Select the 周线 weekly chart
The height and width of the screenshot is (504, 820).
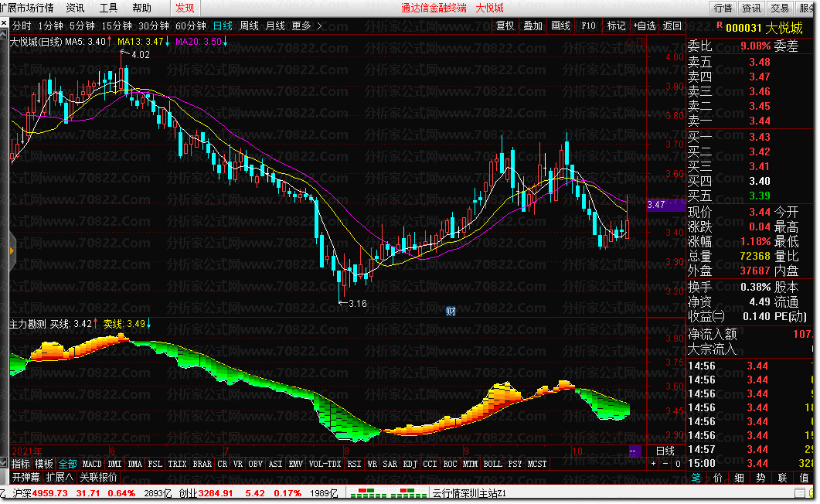pyautogui.click(x=249, y=26)
